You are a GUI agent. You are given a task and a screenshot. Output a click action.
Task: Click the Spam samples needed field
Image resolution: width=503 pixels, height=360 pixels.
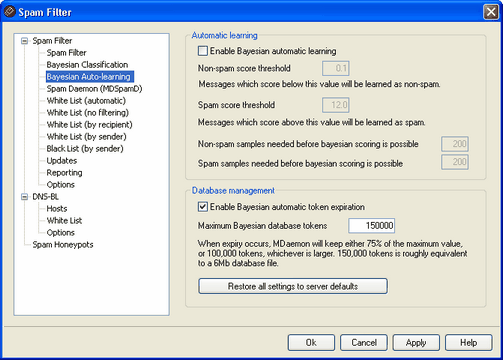[455, 162]
